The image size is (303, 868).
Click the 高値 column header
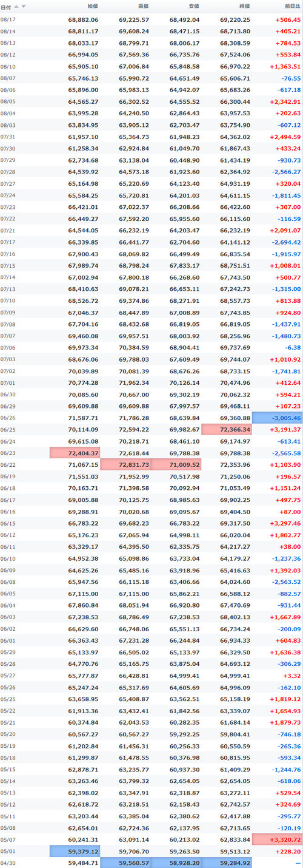pyautogui.click(x=142, y=7)
